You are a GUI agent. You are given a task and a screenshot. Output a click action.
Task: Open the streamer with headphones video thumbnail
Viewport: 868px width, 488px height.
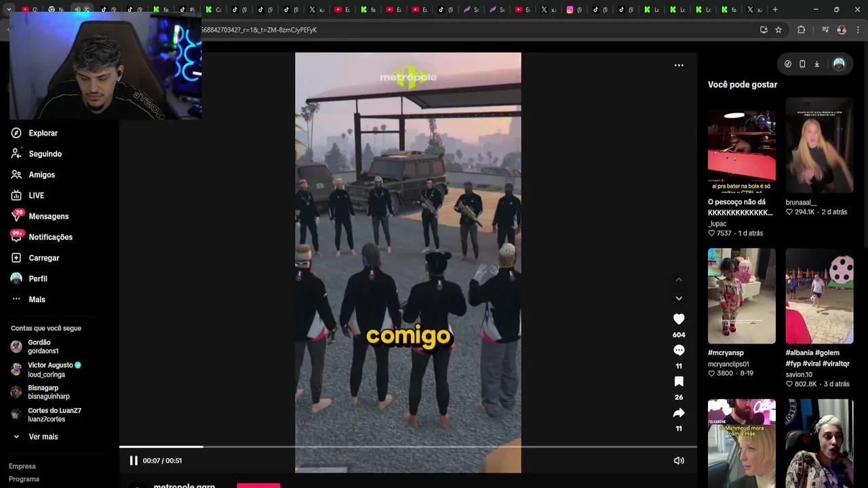tap(819, 443)
